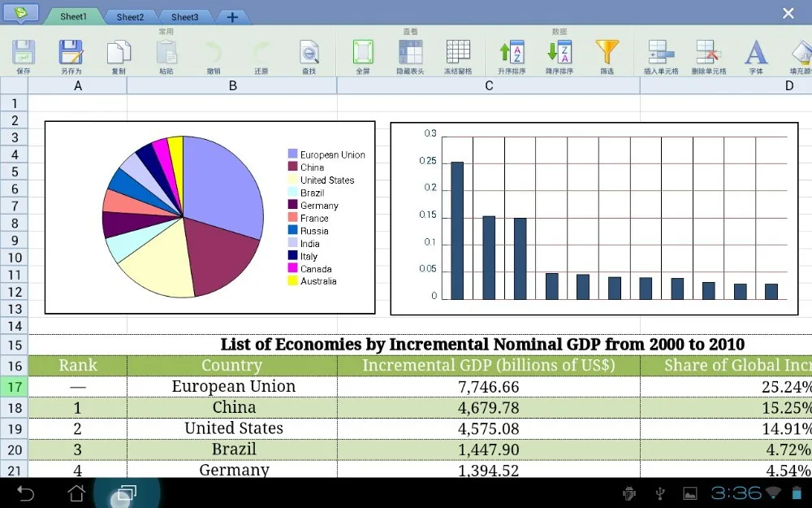This screenshot has height=508, width=812.
Task: Close the document with the X button
Action: (788, 13)
